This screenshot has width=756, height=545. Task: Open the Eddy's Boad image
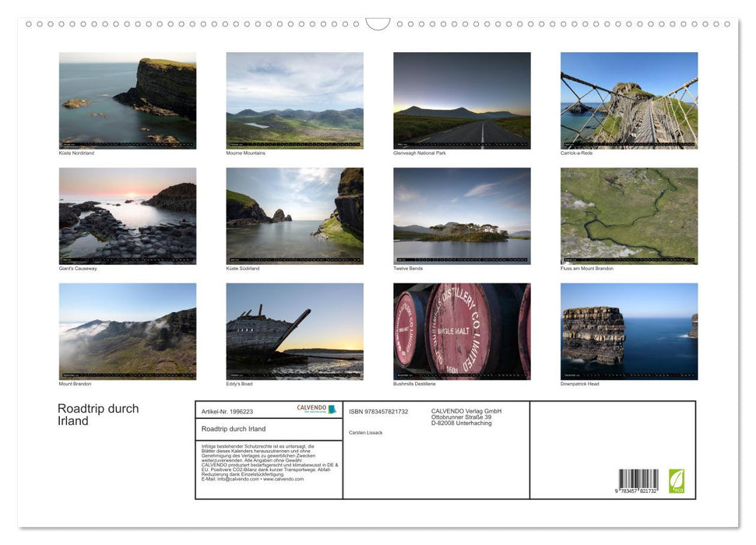[294, 330]
